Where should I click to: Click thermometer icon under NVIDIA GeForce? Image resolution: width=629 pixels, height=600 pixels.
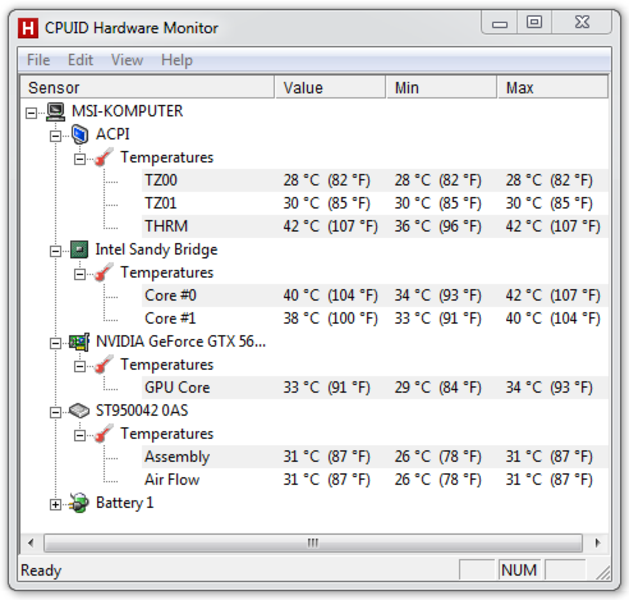(x=103, y=365)
